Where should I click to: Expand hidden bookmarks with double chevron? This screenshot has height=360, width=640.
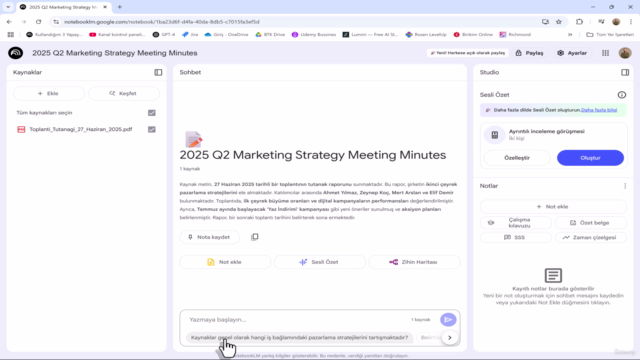tap(570, 35)
